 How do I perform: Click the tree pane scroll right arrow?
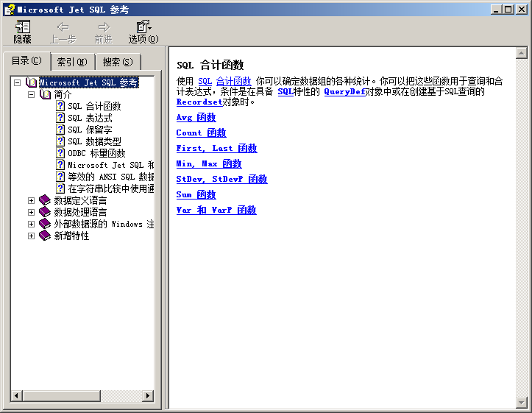click(148, 395)
